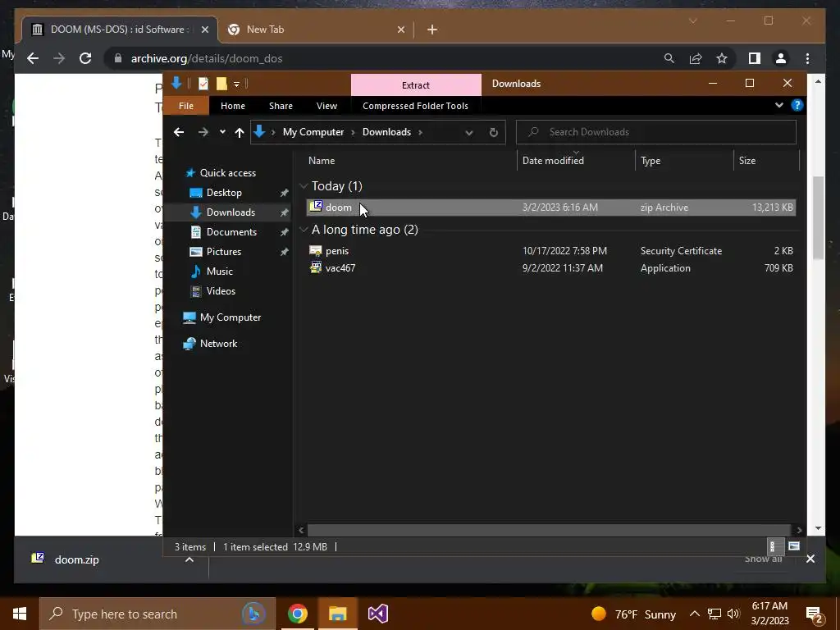
Task: Refresh the Downloads folder
Action: pyautogui.click(x=493, y=132)
